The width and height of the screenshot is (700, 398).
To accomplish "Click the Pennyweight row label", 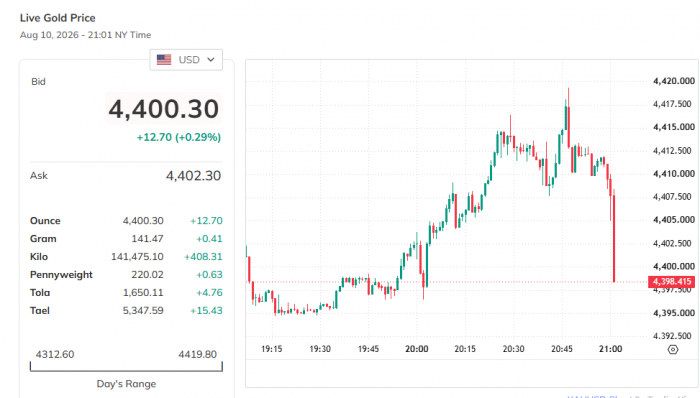I will coord(61,275).
